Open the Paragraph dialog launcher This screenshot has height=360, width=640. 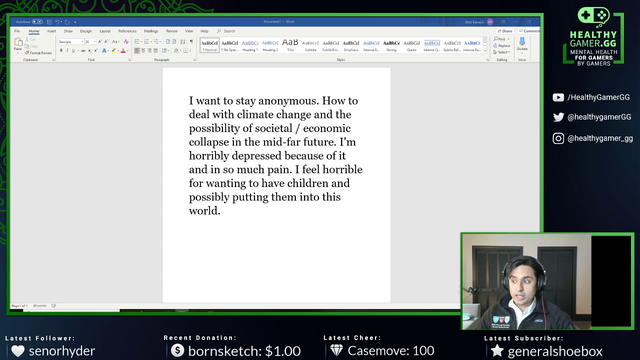click(194, 60)
